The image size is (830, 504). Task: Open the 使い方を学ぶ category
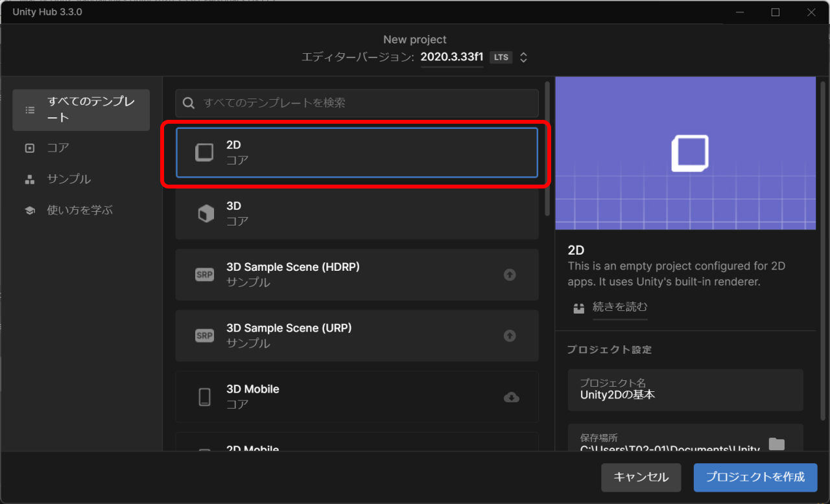click(81, 210)
